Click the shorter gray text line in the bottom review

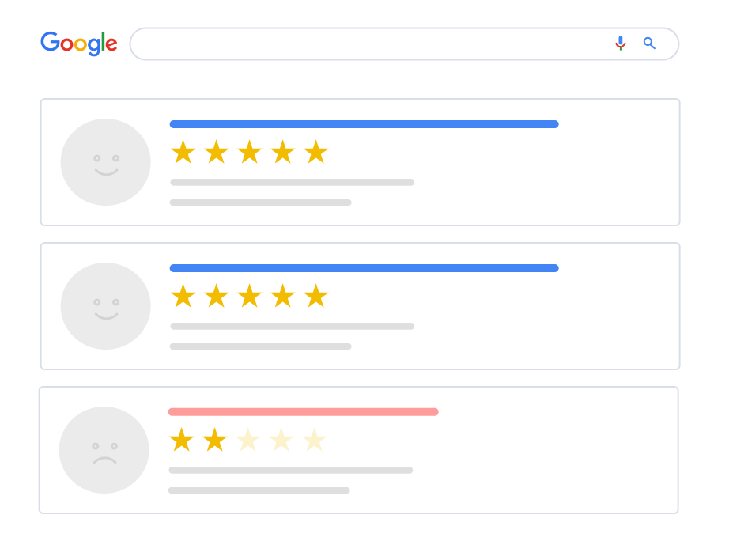click(x=259, y=490)
